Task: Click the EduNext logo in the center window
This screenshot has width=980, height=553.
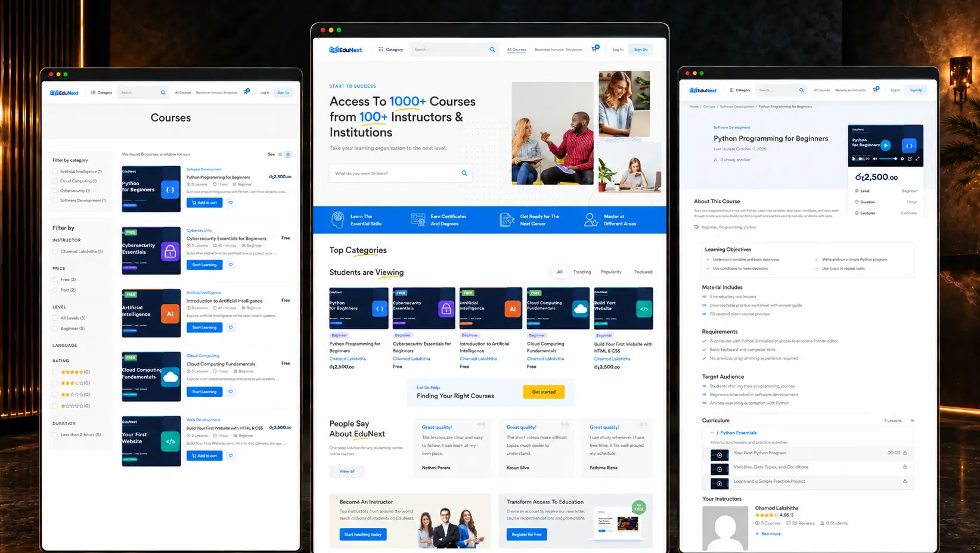Action: pyautogui.click(x=346, y=49)
